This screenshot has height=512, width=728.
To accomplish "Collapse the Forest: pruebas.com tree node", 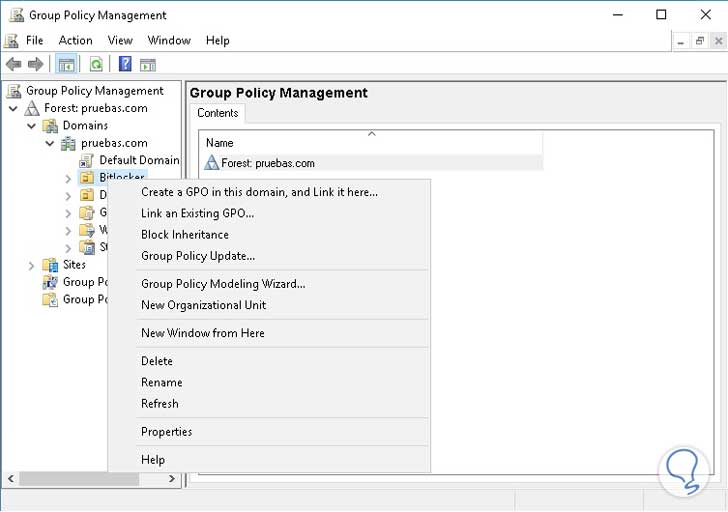I will [x=12, y=108].
